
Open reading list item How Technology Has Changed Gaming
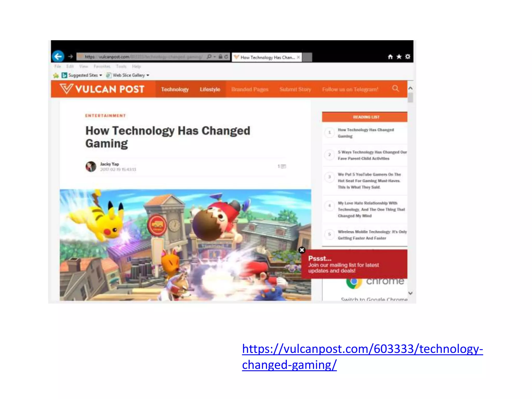365,133
